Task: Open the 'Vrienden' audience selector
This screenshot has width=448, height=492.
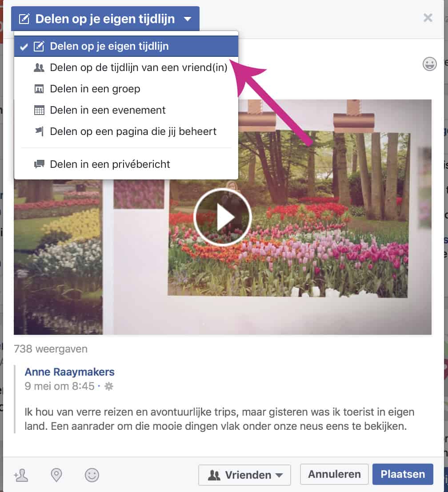Action: click(245, 475)
